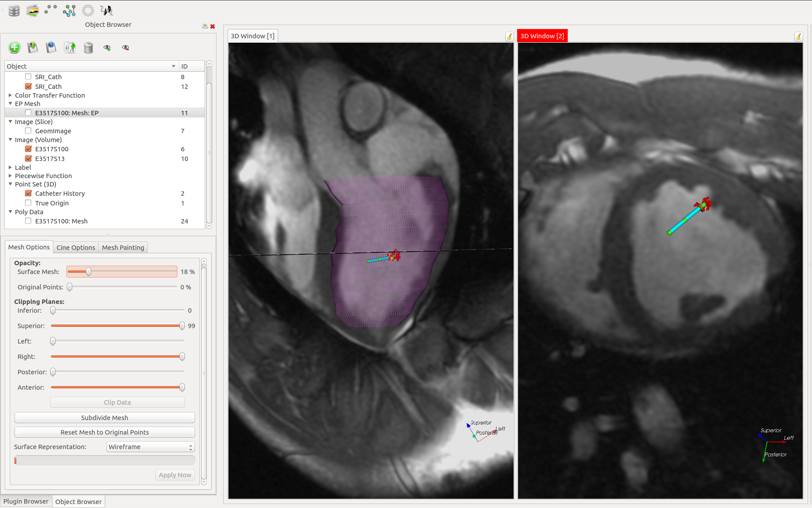Collapse the Image (Volume) tree node

(x=10, y=139)
